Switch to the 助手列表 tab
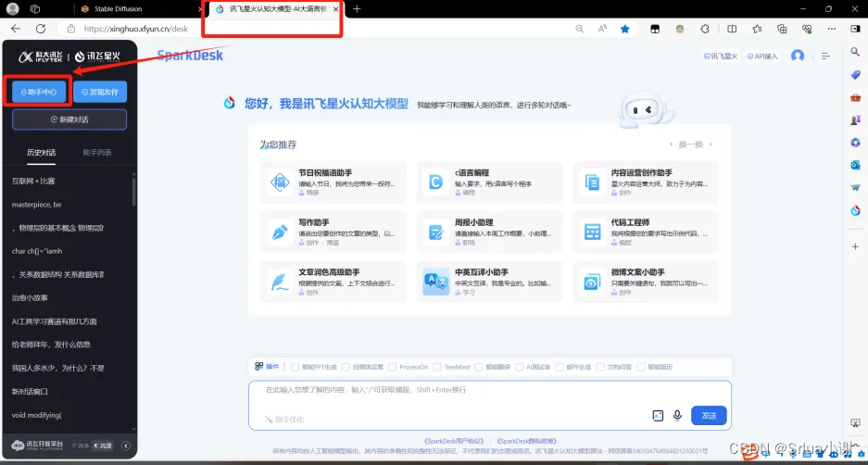Screen dimensions: 868x465 point(97,152)
